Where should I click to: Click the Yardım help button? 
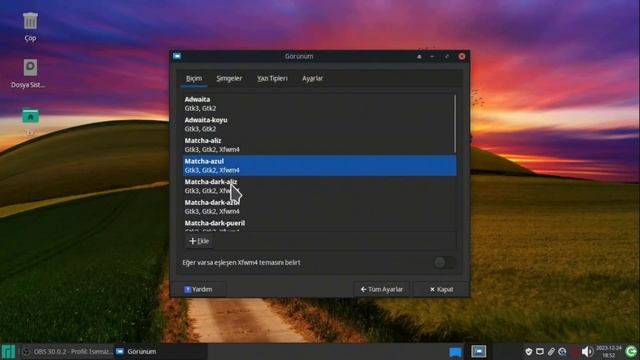[x=198, y=289]
